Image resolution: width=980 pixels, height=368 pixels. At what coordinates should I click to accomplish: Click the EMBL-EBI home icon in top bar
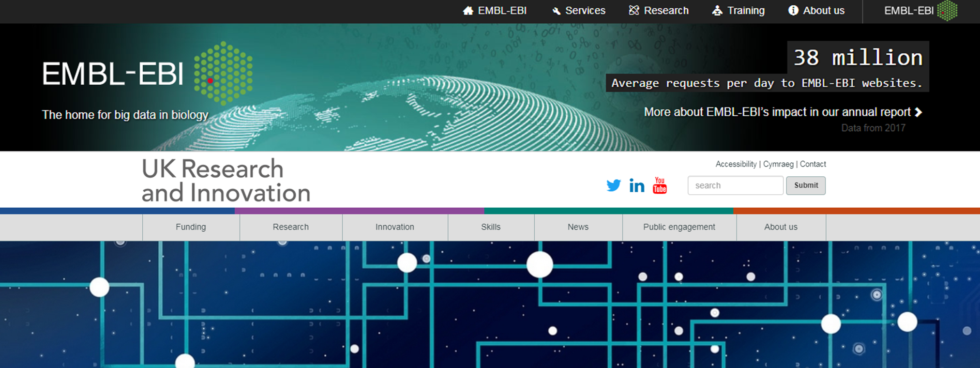[468, 11]
